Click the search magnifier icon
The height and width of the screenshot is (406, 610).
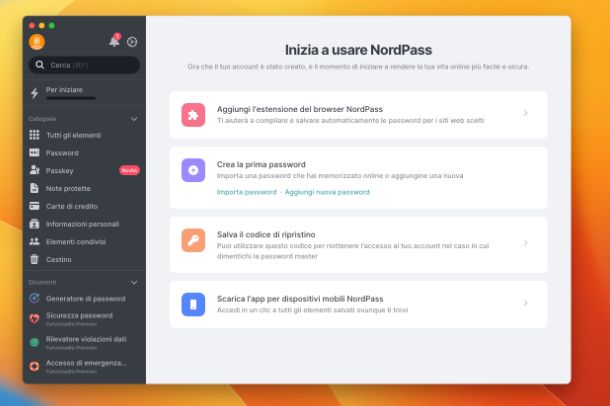(x=40, y=65)
